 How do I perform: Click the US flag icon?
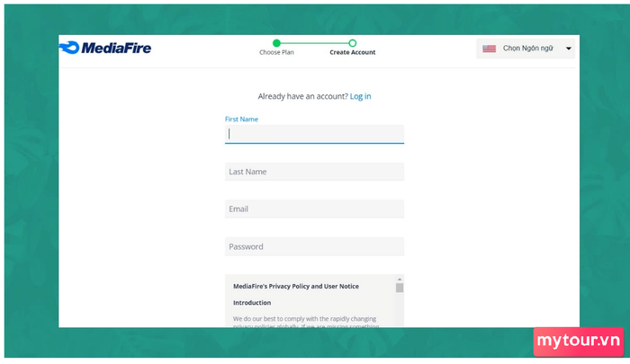489,49
